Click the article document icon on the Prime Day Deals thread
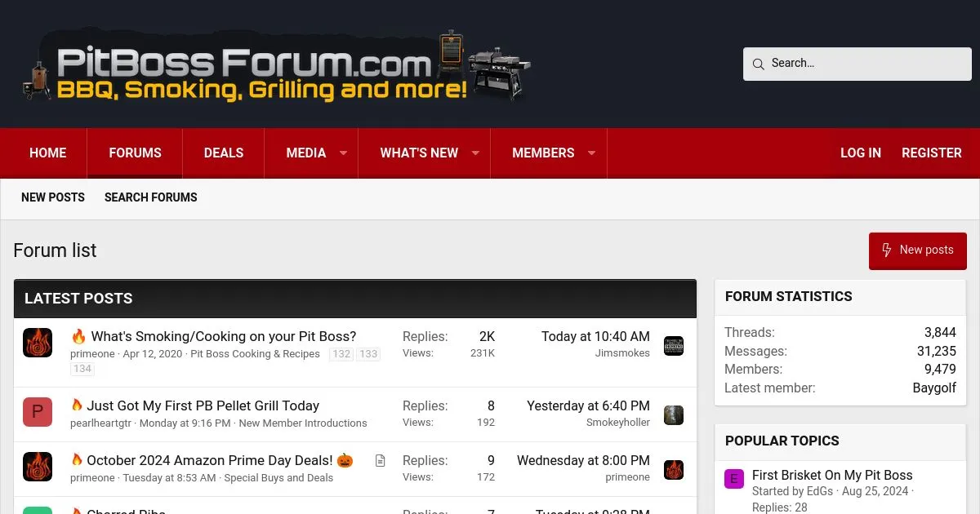The width and height of the screenshot is (980, 514). coord(381,461)
